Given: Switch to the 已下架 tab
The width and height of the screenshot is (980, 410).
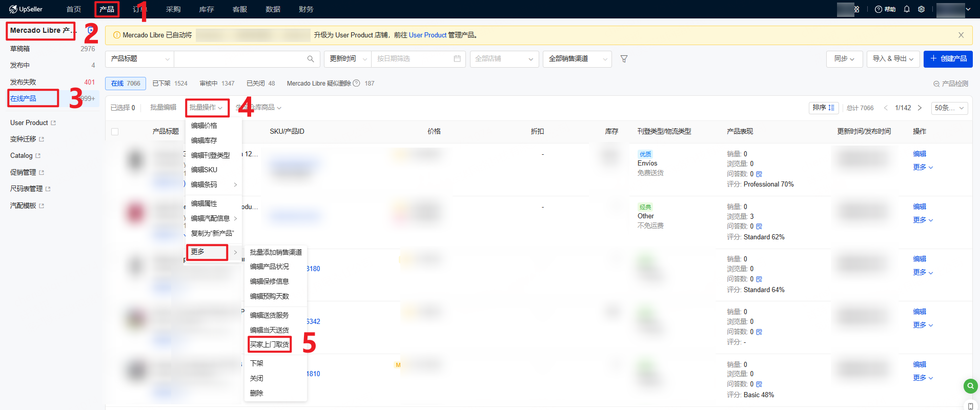Looking at the screenshot, I should click(x=170, y=84).
